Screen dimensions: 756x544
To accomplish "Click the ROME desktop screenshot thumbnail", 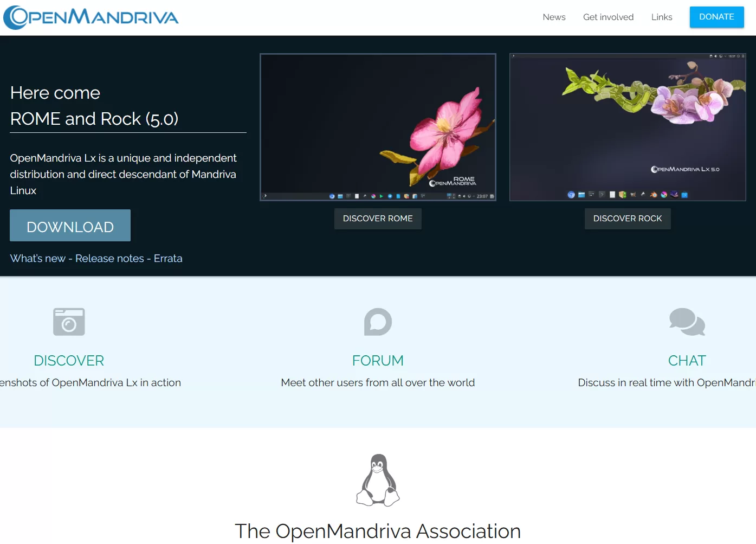I will coord(378,127).
